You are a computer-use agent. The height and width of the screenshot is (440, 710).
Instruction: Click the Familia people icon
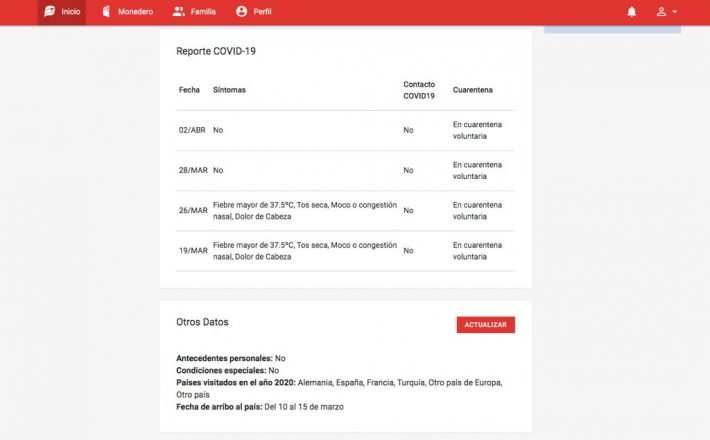point(178,11)
